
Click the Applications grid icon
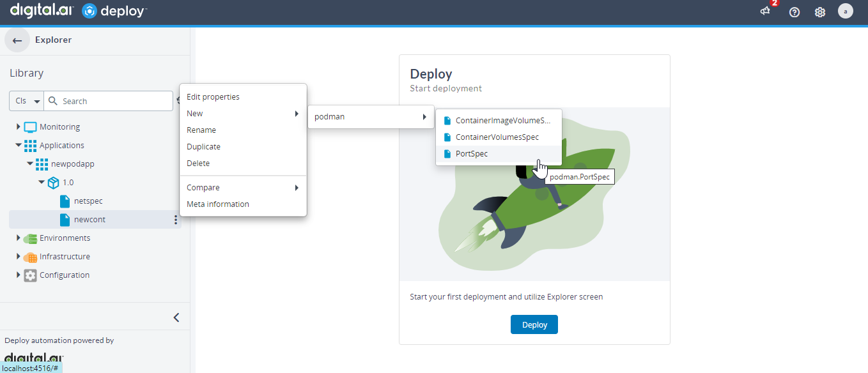pyautogui.click(x=30, y=146)
